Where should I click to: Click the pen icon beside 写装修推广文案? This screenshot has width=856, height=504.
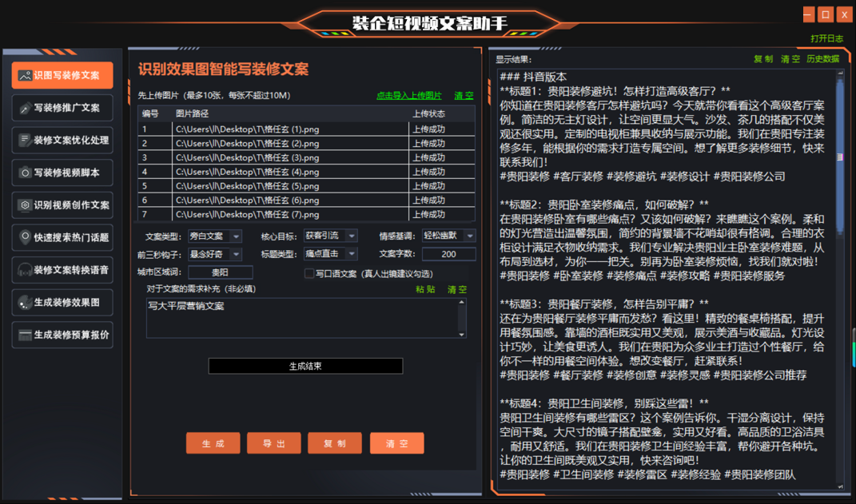25,108
